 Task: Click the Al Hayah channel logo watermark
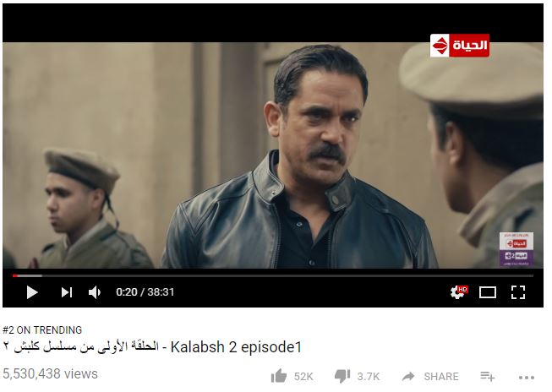(x=459, y=45)
